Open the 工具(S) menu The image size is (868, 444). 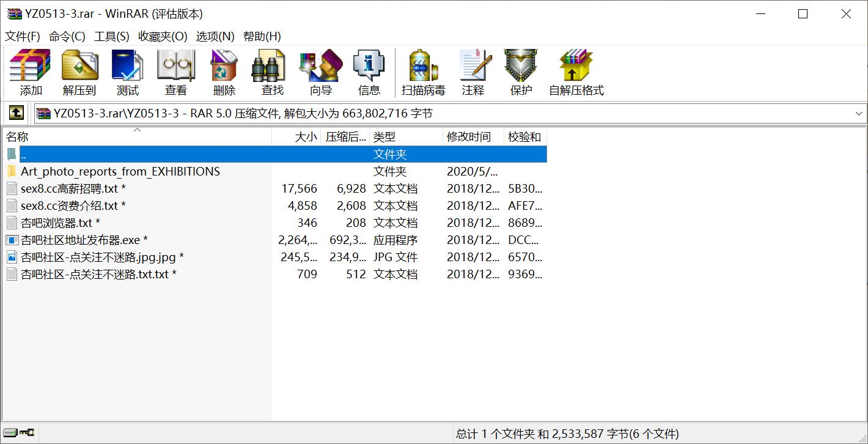[x=112, y=36]
